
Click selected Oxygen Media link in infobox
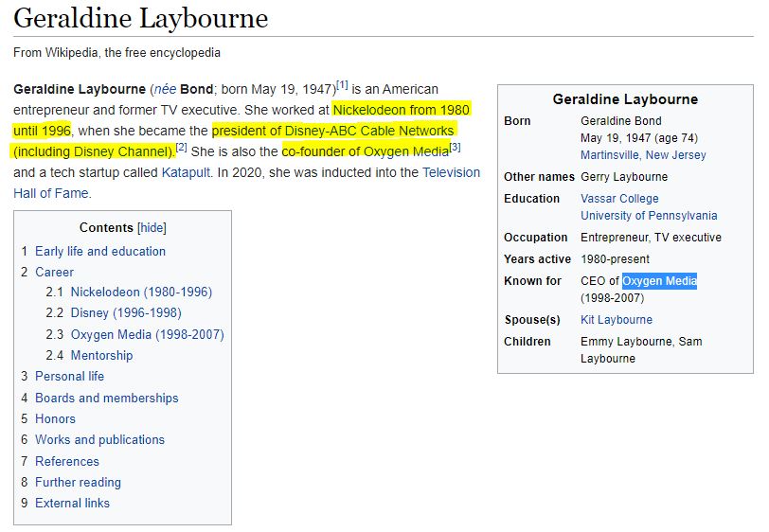click(660, 281)
